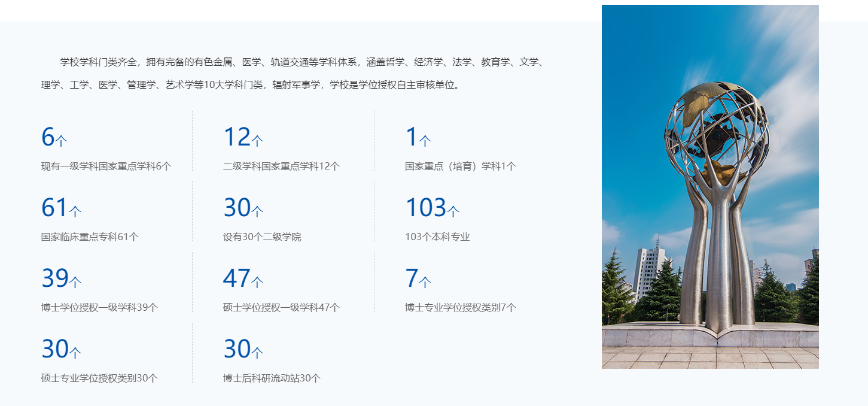Viewport: 868px width, 406px height.
Task: Click the intro paragraph line starting '学校学科门类齐全'
Action: coord(302,62)
